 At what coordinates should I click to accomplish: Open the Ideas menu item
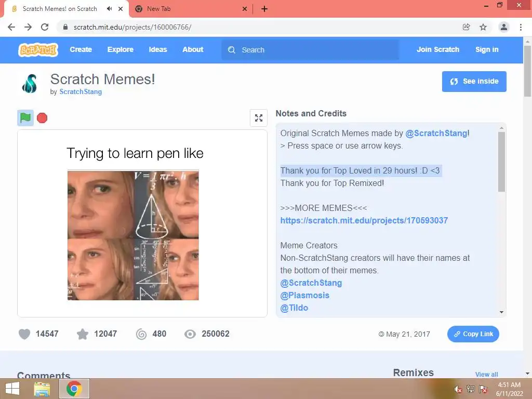click(x=158, y=49)
